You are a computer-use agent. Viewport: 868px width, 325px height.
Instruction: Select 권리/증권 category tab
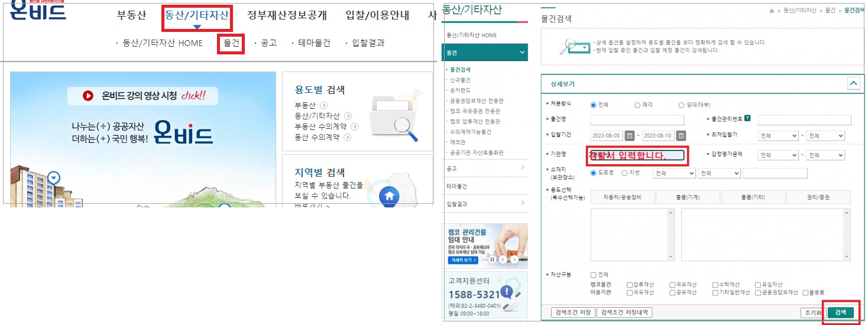click(818, 197)
